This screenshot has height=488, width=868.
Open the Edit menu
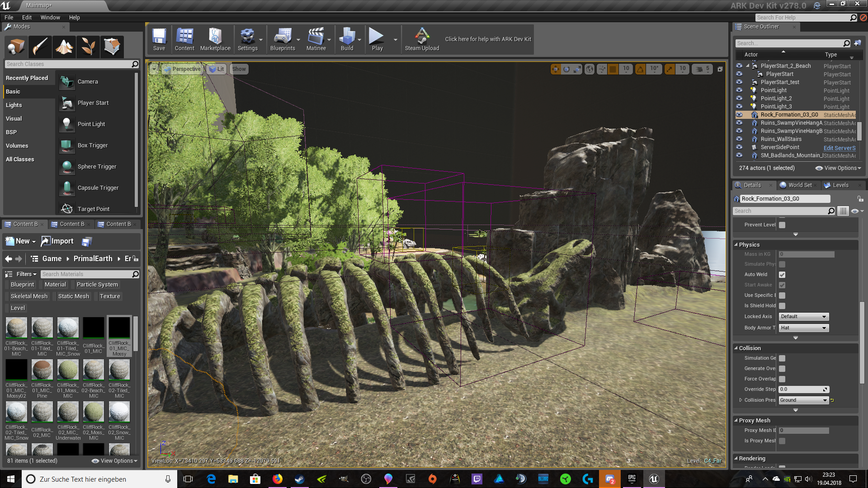(27, 18)
